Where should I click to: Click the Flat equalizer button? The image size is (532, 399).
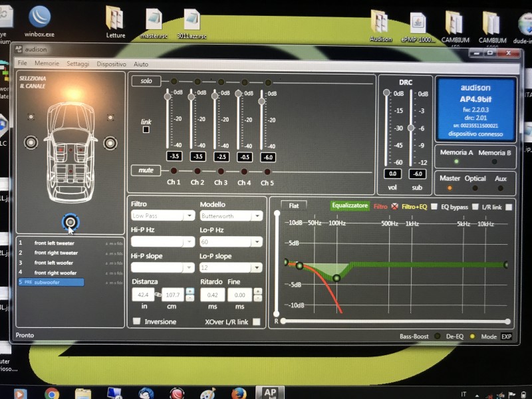pos(294,205)
